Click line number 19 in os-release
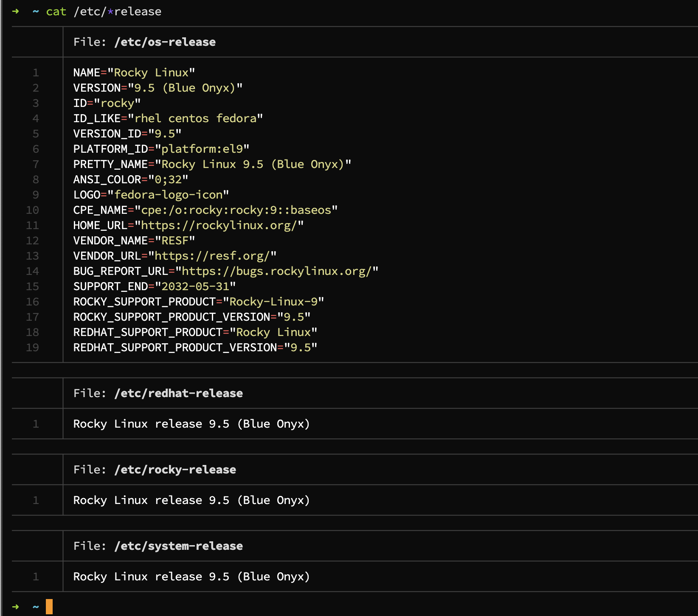The image size is (698, 616). pyautogui.click(x=33, y=347)
